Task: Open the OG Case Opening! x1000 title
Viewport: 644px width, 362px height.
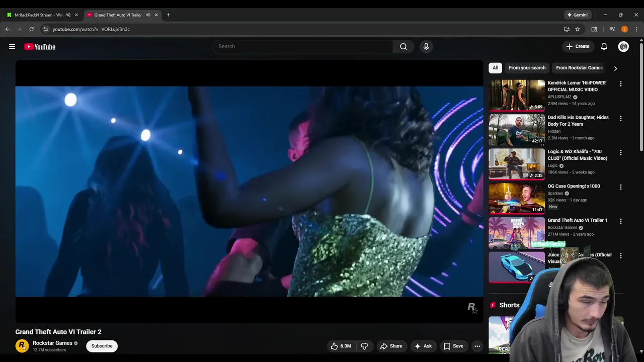Action: (574, 186)
